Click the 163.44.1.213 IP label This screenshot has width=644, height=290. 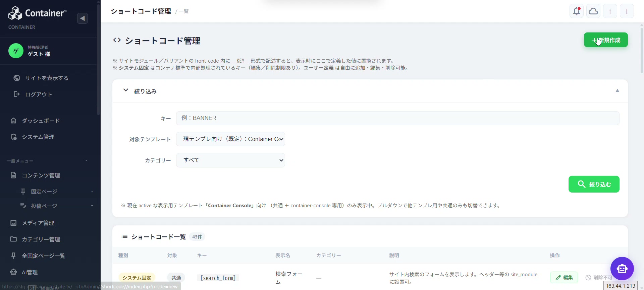[621, 286]
